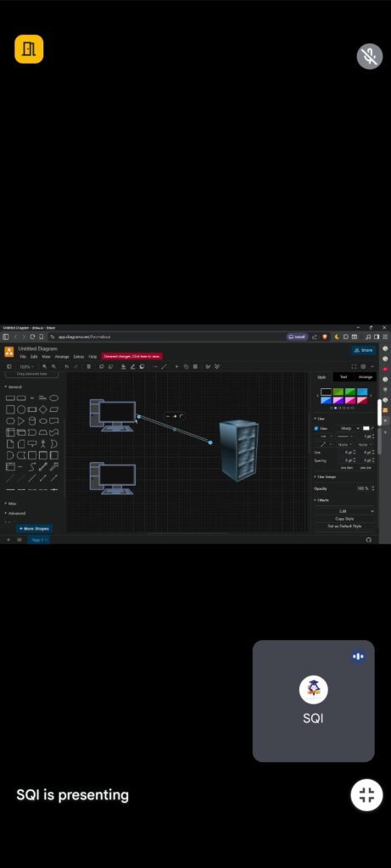Viewport: 391px width, 868px height.
Task: Click the Share button in draw.io
Action: coord(364,350)
